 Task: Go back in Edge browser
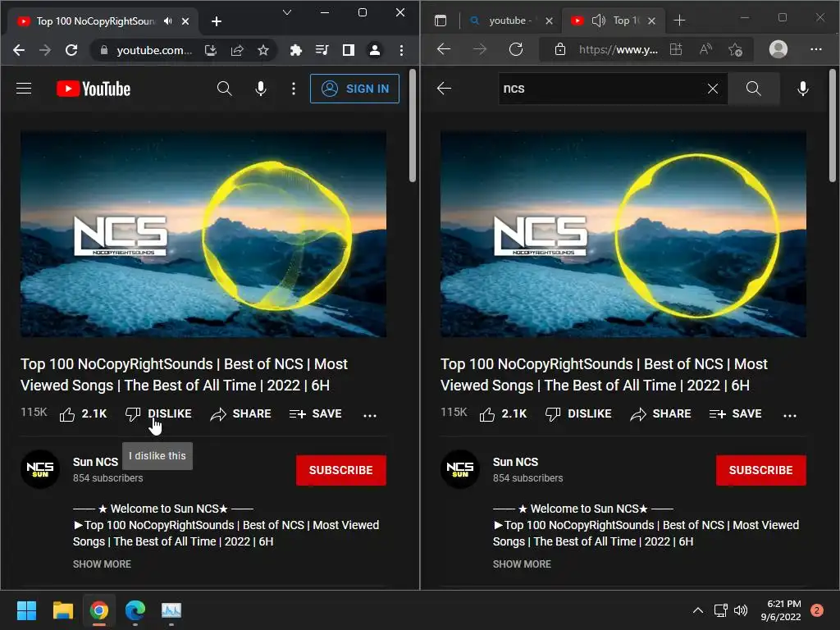(444, 49)
